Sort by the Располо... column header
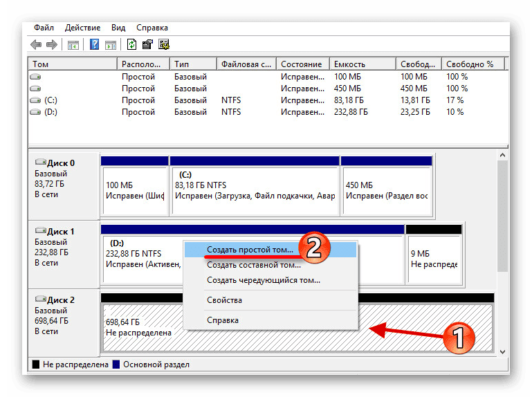This screenshot has width=532, height=397. click(x=143, y=64)
